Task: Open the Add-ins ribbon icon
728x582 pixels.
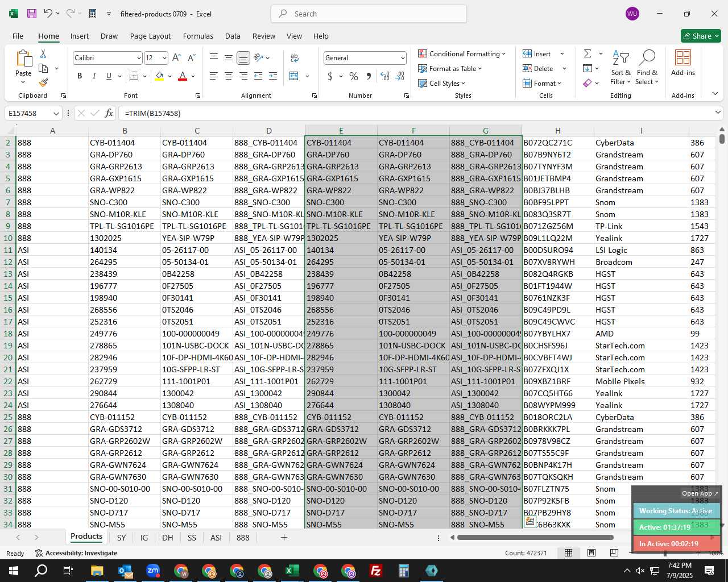Action: pos(682,63)
